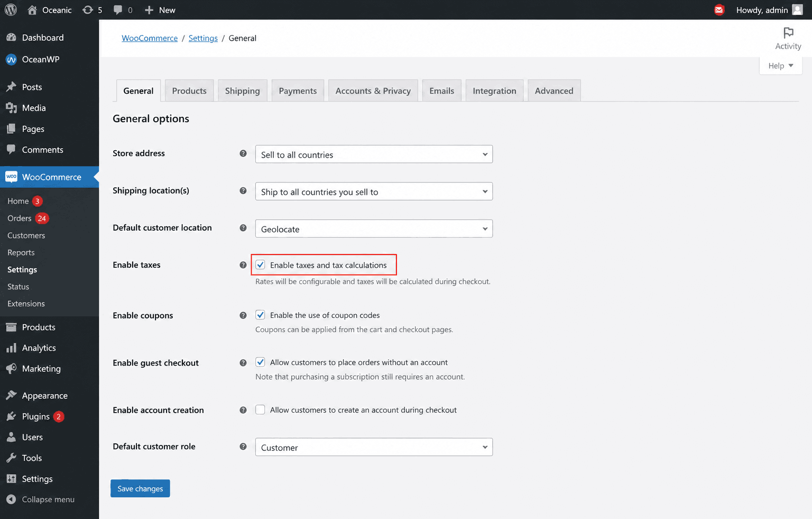The image size is (812, 519).
Task: Click the Pages icon in sidebar
Action: [11, 129]
